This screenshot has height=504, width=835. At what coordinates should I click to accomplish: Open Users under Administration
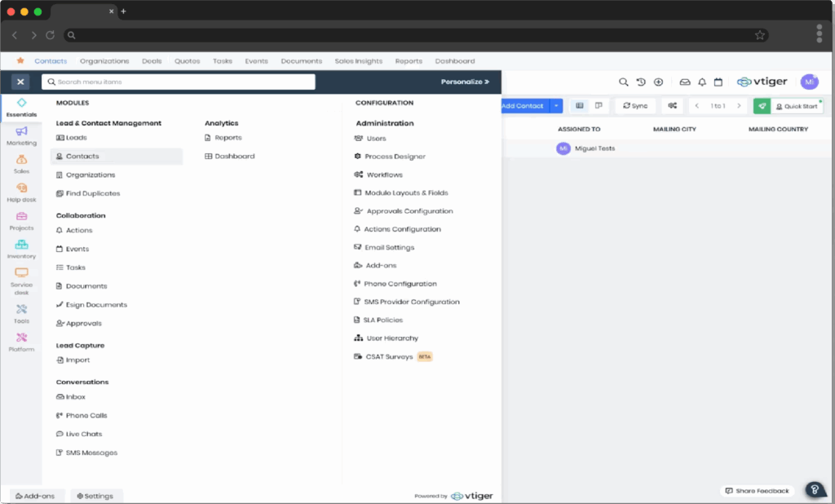click(370, 139)
